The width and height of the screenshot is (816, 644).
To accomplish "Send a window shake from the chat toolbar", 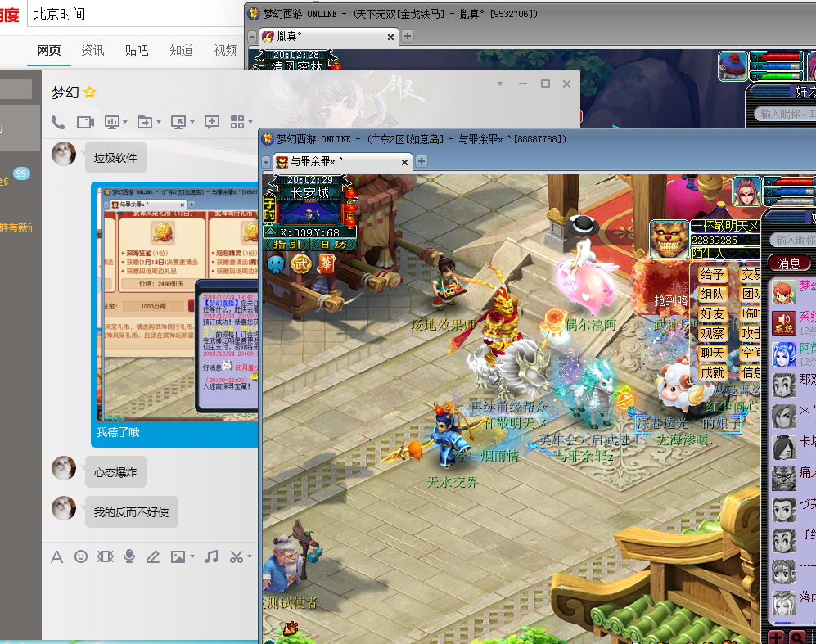I will click(105, 556).
